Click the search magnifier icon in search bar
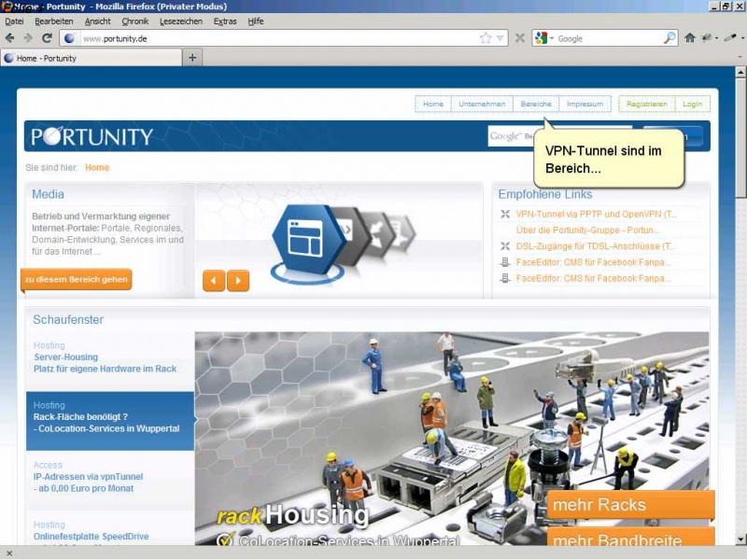This screenshot has height=560, width=747. click(669, 38)
